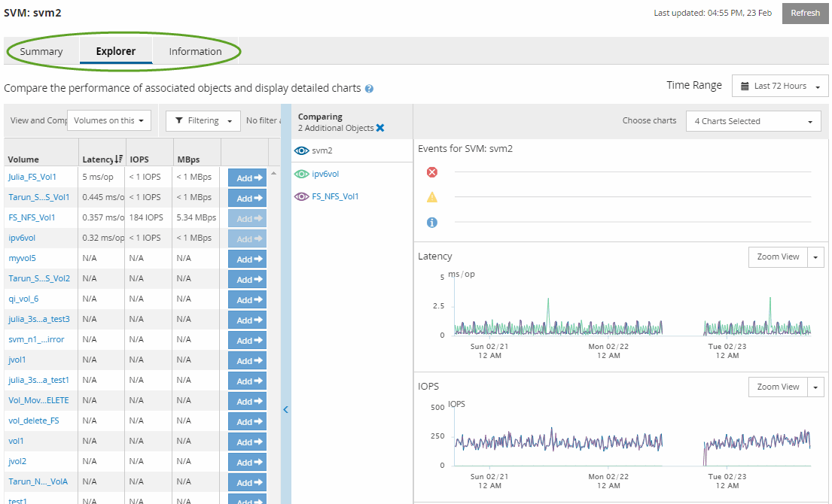This screenshot has width=832, height=504.
Task: Collapse the left panel with chevron arrow
Action: point(285,410)
